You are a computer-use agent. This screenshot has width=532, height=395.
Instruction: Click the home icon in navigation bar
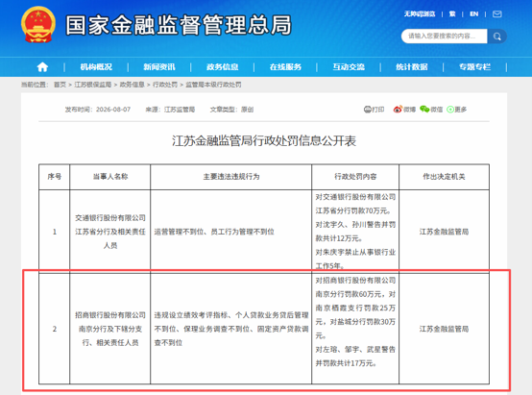tap(42, 67)
